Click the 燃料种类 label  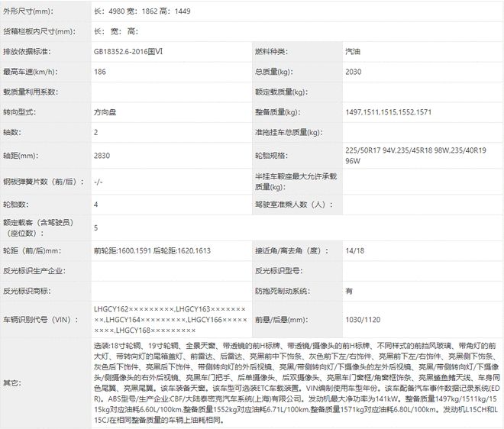271,51
